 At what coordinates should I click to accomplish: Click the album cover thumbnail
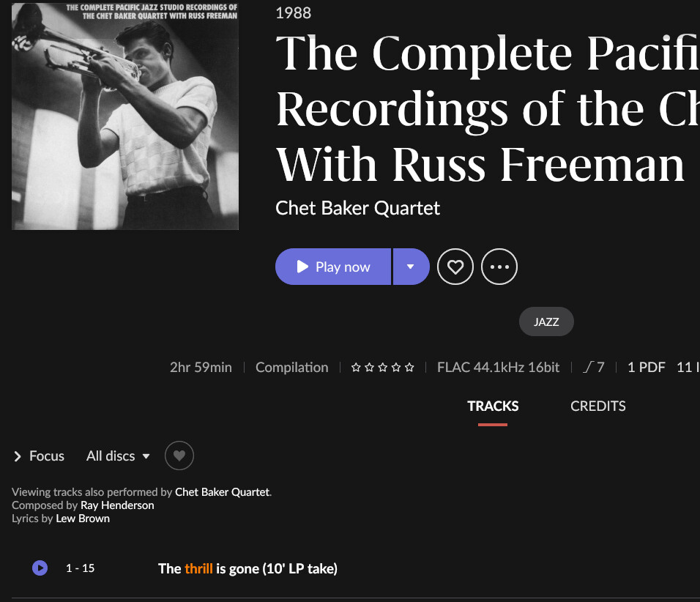[x=125, y=116]
